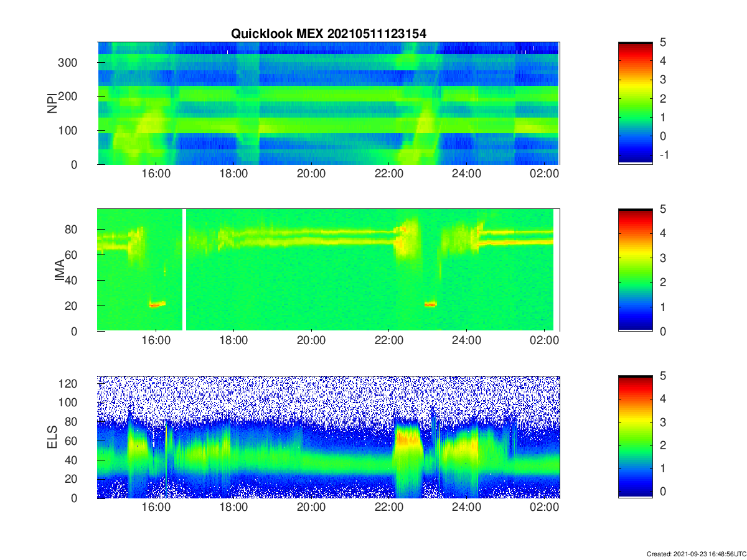Screen dimensions: 747x560
Task: Select the NPI y-axis label
Action: tap(52, 103)
